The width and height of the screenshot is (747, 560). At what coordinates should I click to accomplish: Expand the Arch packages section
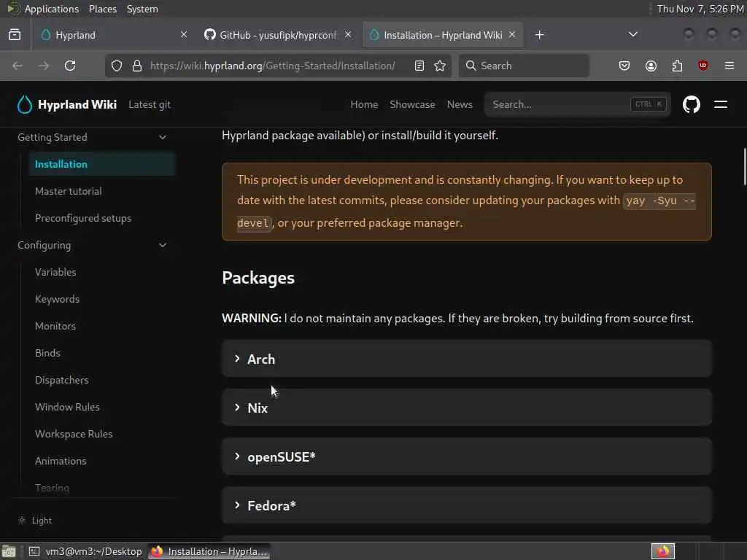pos(466,359)
